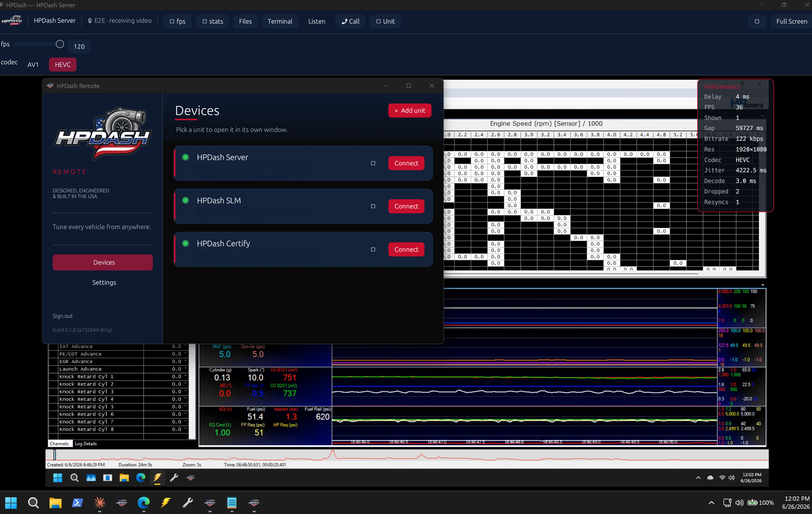Click the HPDash Server toolbar label
812x514 pixels.
(x=55, y=20)
